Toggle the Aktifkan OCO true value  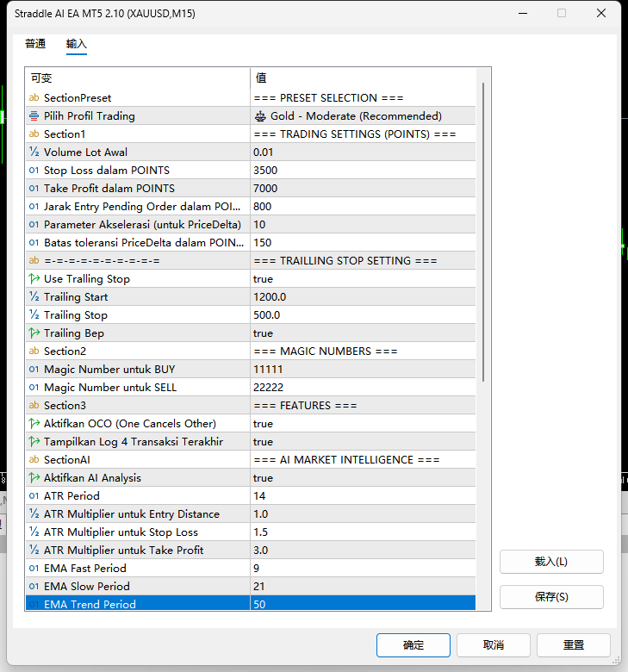(x=363, y=423)
